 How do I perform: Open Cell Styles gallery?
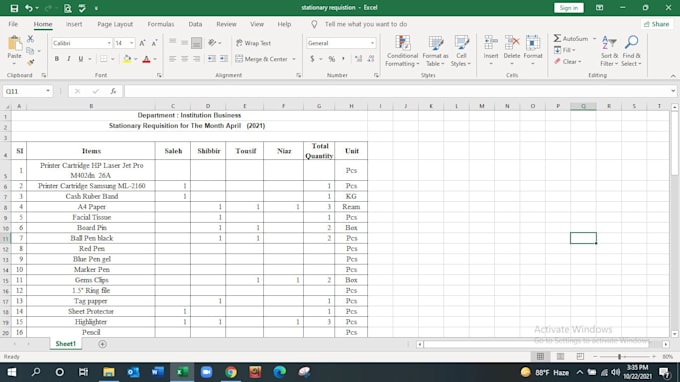coord(461,51)
